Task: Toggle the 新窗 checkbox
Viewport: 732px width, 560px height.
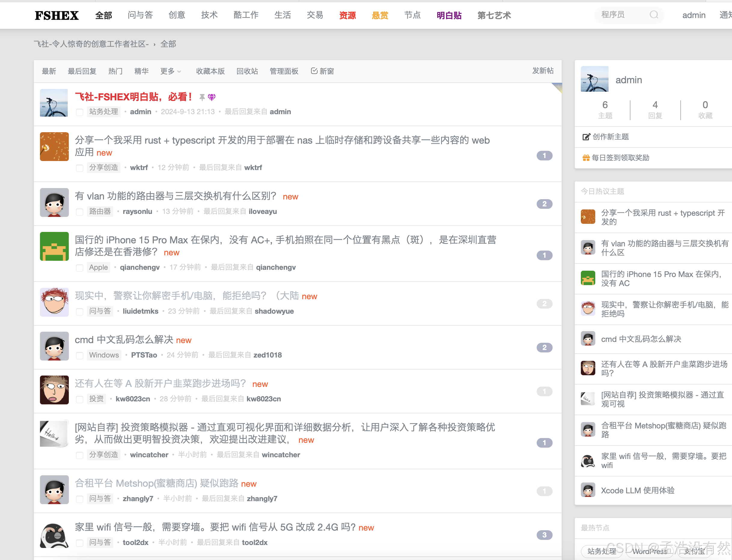Action: coord(314,71)
